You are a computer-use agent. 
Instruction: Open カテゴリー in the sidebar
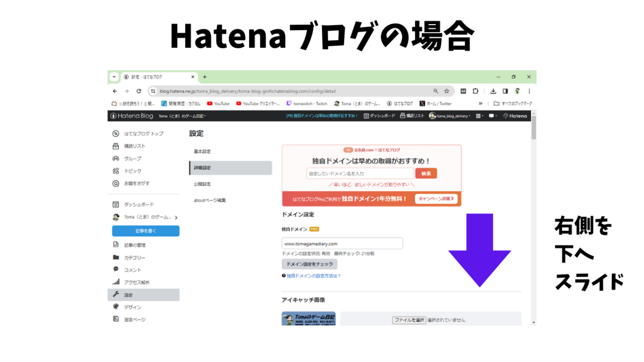(x=129, y=258)
